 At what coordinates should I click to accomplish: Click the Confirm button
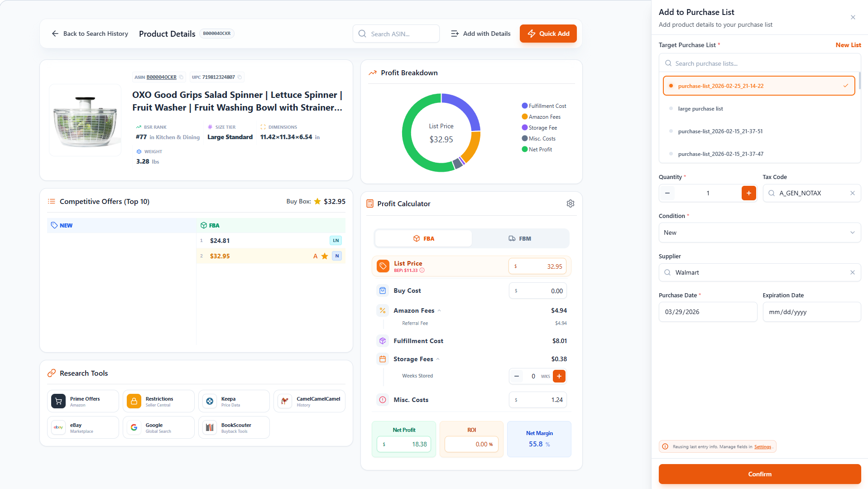point(759,474)
